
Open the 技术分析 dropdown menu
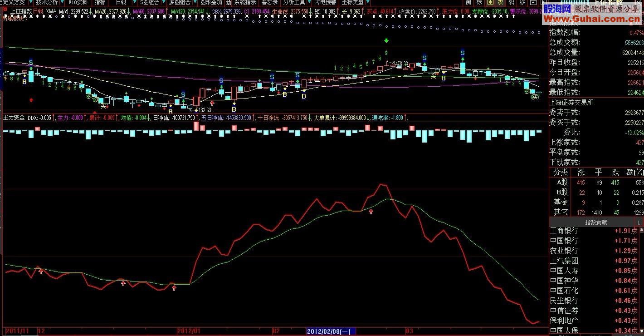click(49, 2)
